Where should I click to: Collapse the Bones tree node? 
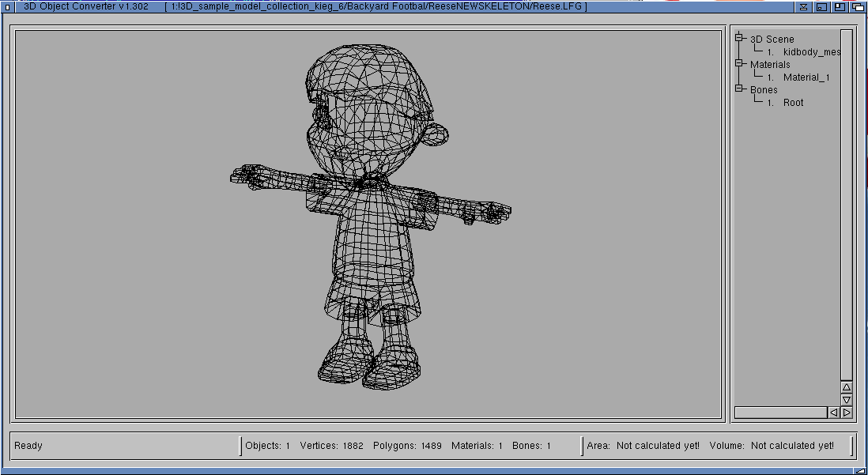point(739,88)
